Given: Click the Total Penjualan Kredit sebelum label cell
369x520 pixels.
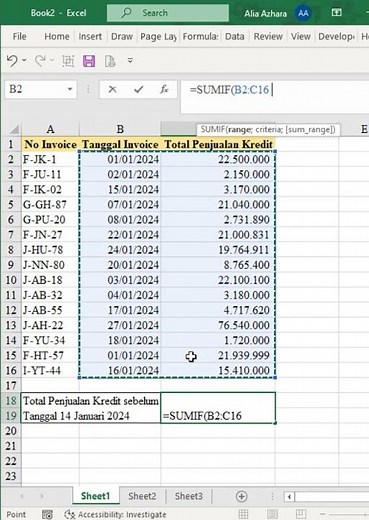Looking at the screenshot, I should (91, 408).
